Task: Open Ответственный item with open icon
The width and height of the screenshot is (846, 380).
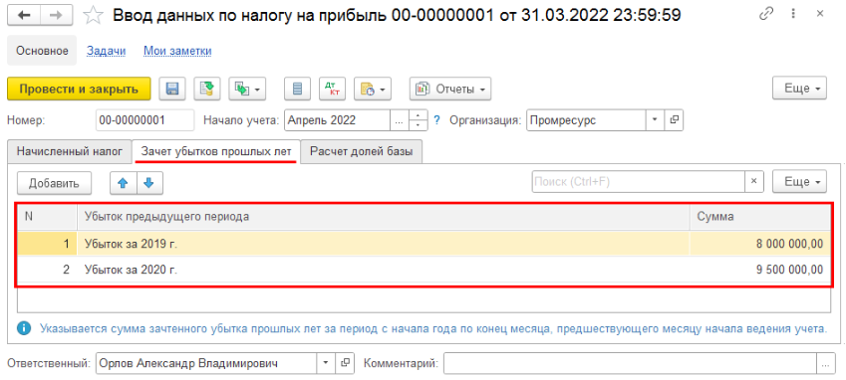Action: pyautogui.click(x=345, y=363)
